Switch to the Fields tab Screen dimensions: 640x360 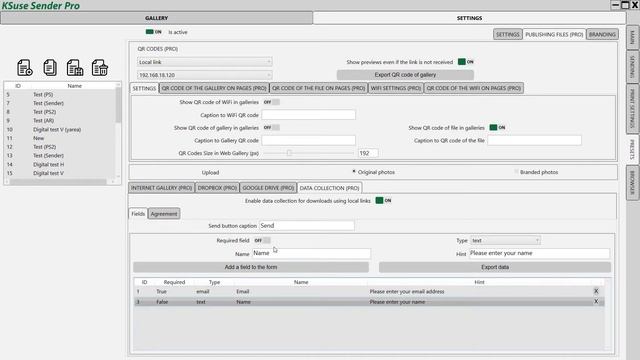click(x=138, y=213)
